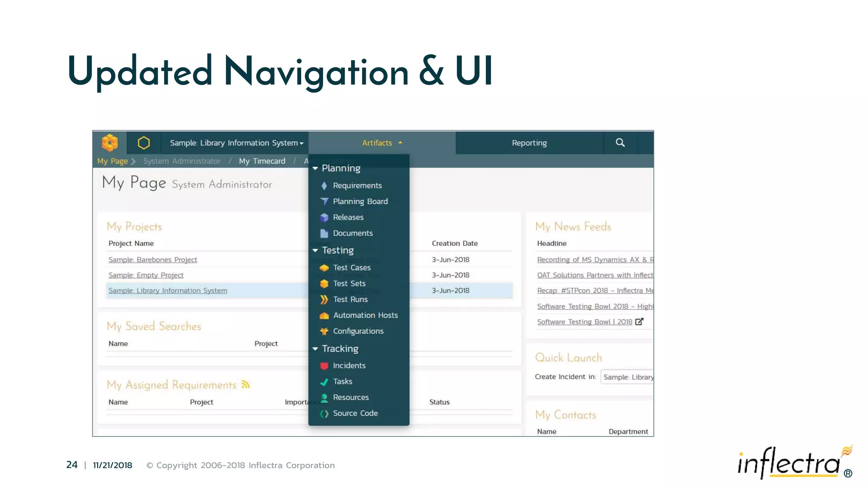868x488 pixels.
Task: Click Project header in My Saved Searches
Action: tap(266, 344)
